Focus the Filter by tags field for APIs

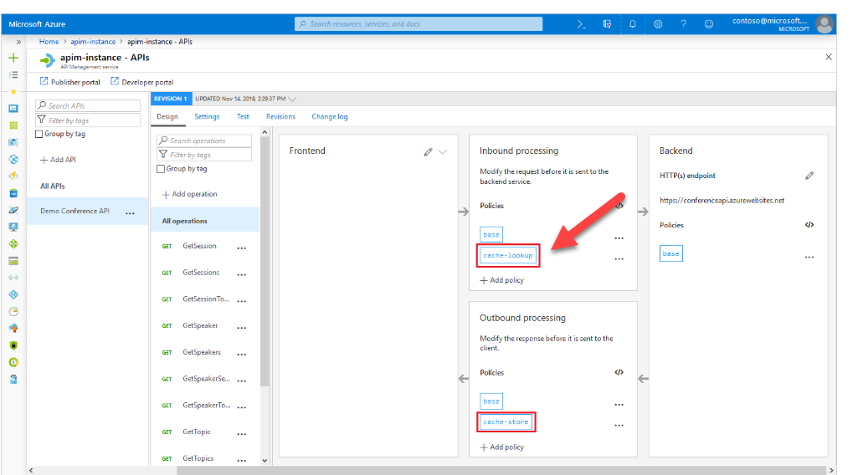(x=88, y=120)
